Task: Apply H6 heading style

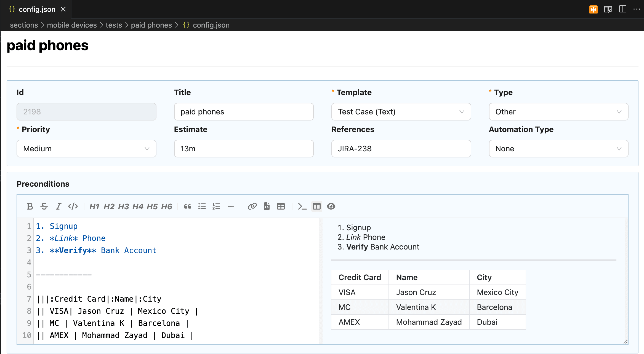Action: tap(166, 206)
